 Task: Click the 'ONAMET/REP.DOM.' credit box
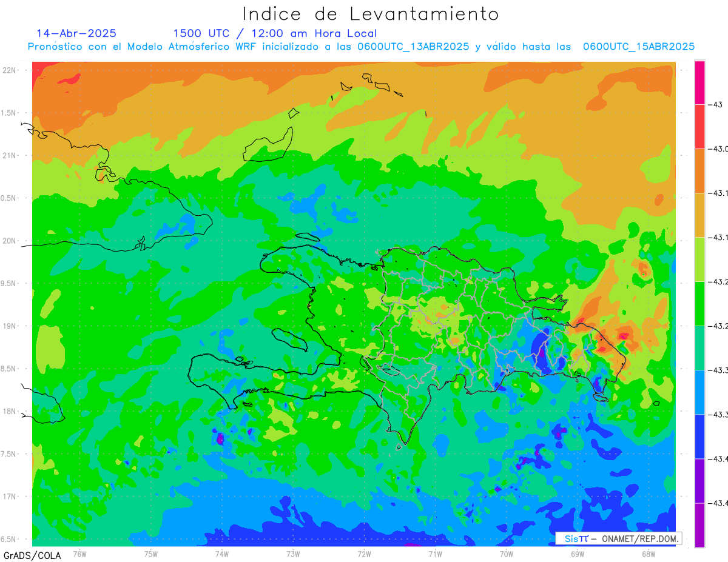[618, 538]
